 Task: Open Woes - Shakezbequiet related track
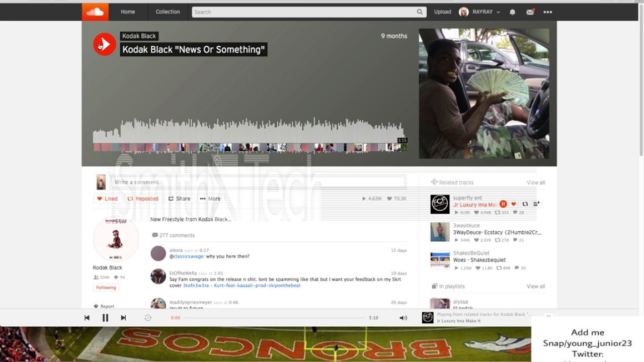pyautogui.click(x=479, y=260)
